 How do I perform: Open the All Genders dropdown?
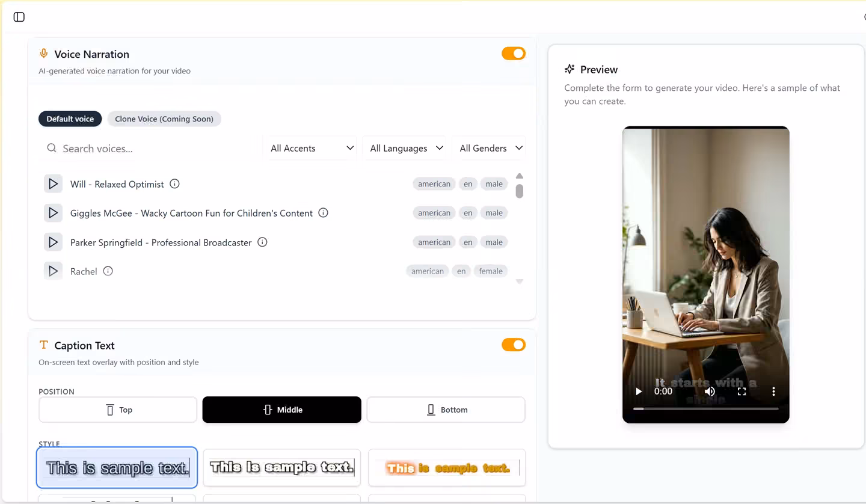coord(490,148)
